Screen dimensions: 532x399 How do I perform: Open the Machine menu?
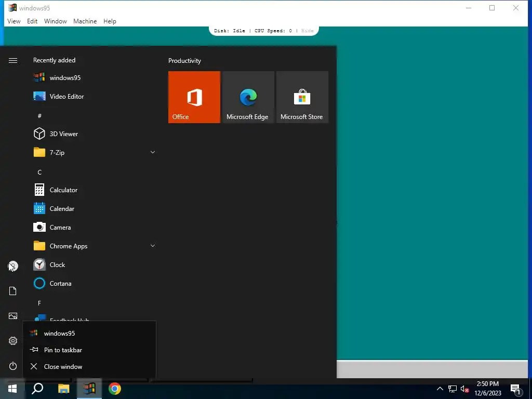[85, 21]
